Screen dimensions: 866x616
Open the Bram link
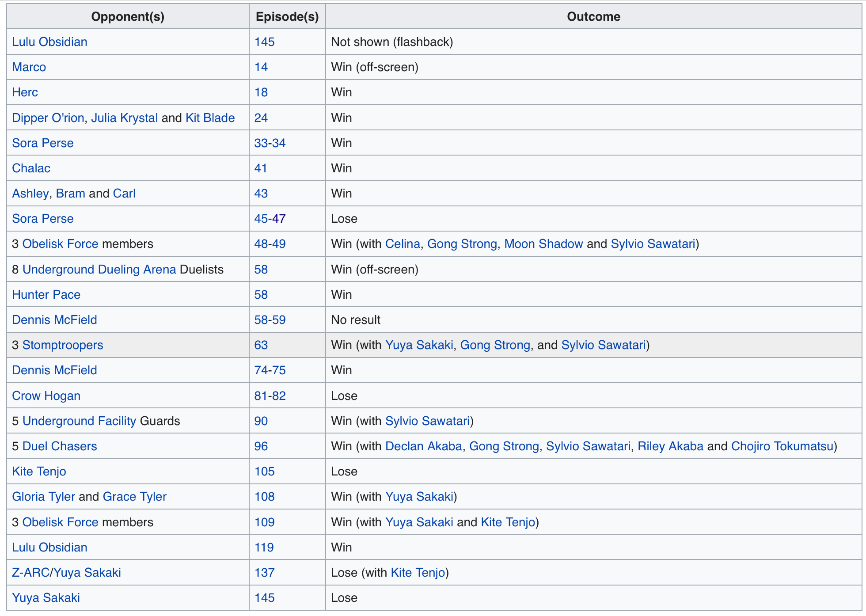point(70,194)
